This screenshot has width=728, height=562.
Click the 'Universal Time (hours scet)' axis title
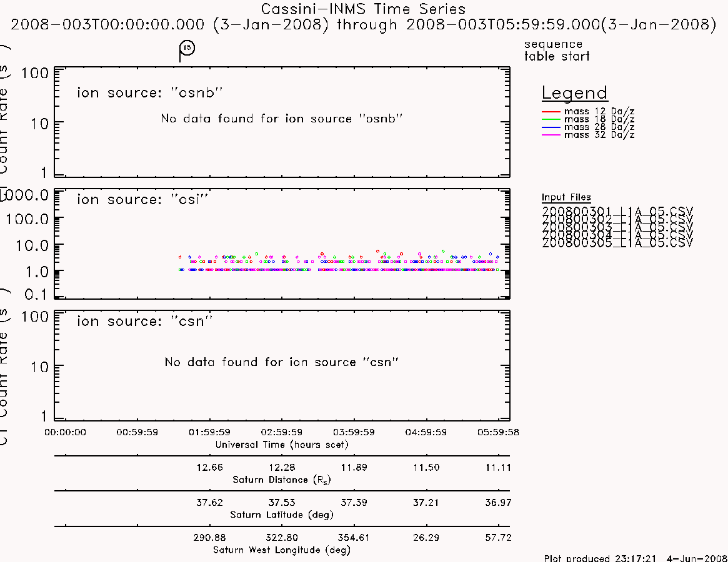(x=282, y=445)
